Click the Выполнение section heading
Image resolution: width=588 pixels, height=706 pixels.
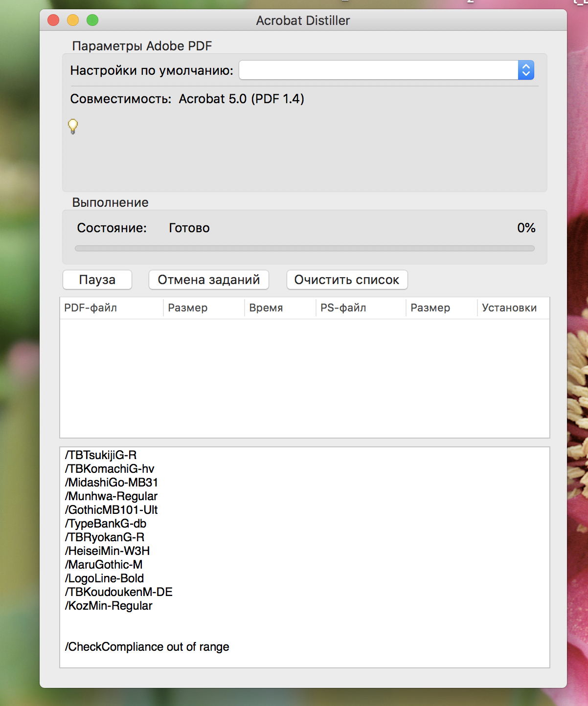[x=111, y=202]
